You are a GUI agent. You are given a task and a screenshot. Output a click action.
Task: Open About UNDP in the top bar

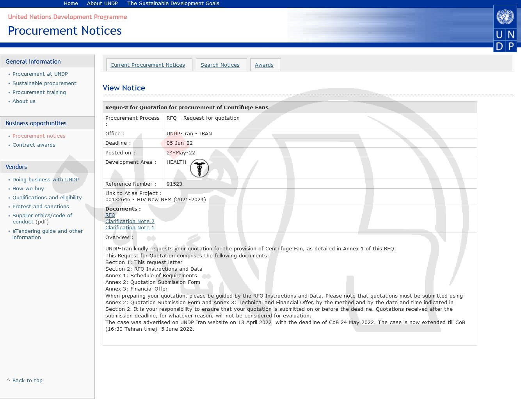pos(102,3)
